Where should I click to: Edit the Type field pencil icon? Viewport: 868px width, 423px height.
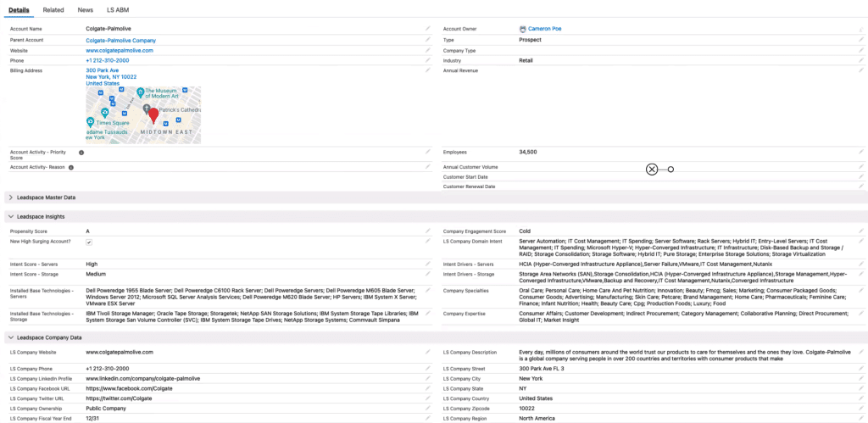pos(861,40)
